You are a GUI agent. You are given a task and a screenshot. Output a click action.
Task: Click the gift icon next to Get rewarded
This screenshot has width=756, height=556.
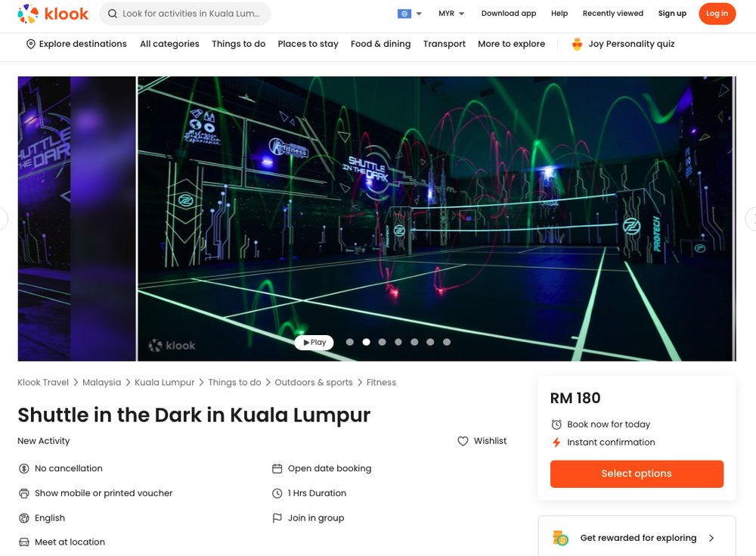560,537
